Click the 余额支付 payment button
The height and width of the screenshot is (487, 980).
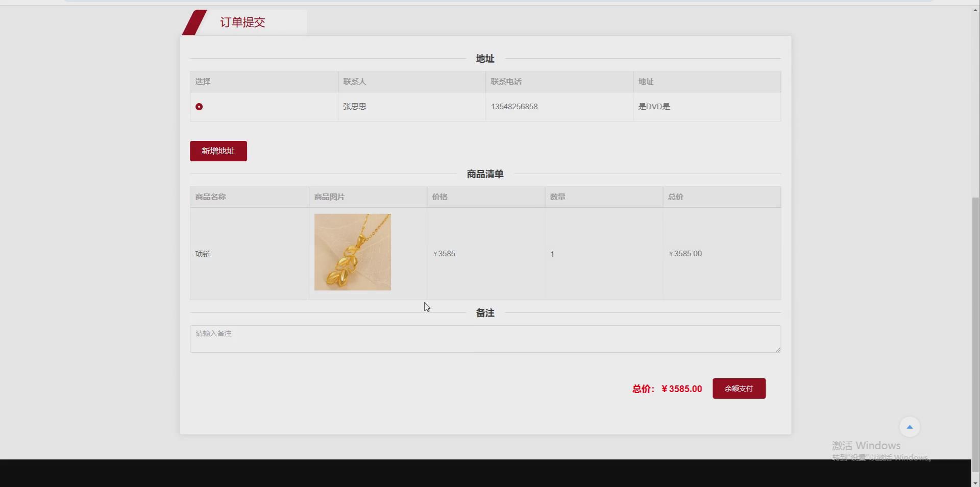739,388
